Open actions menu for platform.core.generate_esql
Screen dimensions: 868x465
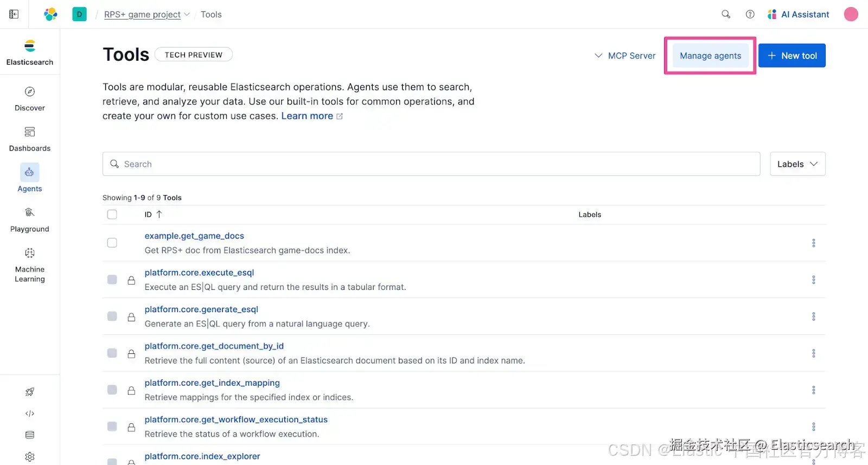pyautogui.click(x=814, y=317)
